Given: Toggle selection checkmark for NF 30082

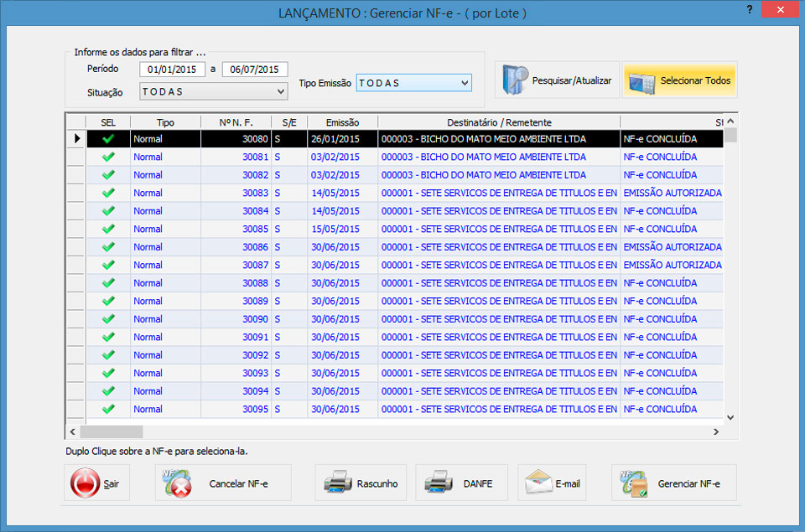Looking at the screenshot, I should tap(108, 175).
